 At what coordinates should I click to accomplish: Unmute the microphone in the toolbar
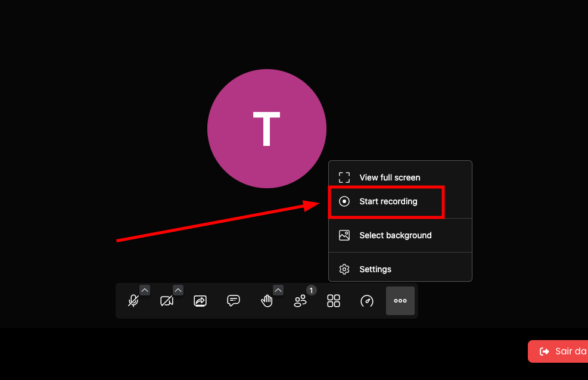tap(133, 301)
